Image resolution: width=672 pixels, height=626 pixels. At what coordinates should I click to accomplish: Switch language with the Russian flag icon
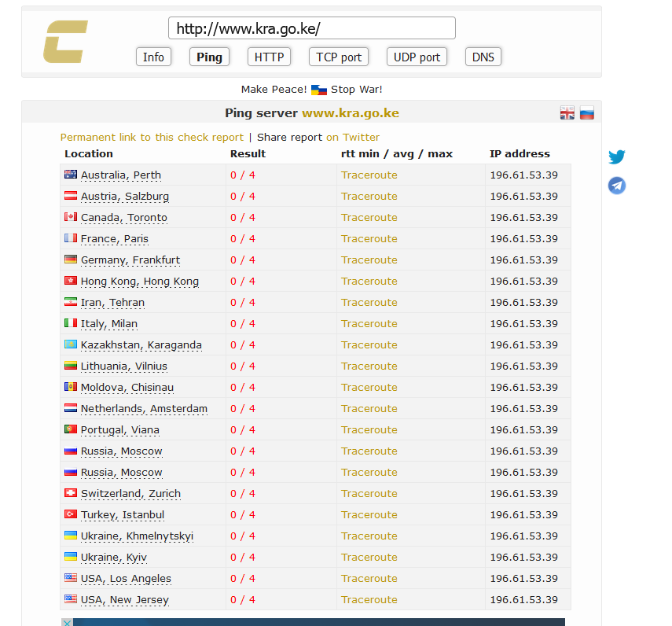pyautogui.click(x=586, y=112)
